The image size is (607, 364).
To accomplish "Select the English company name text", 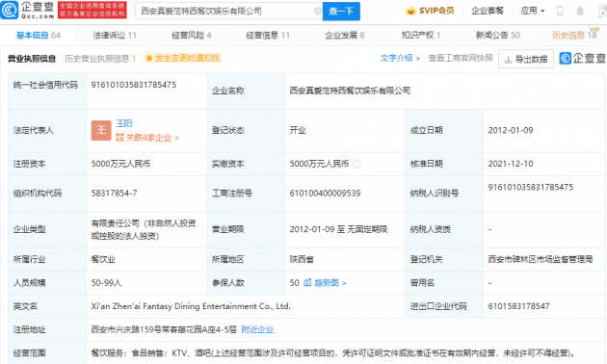I will (191, 306).
